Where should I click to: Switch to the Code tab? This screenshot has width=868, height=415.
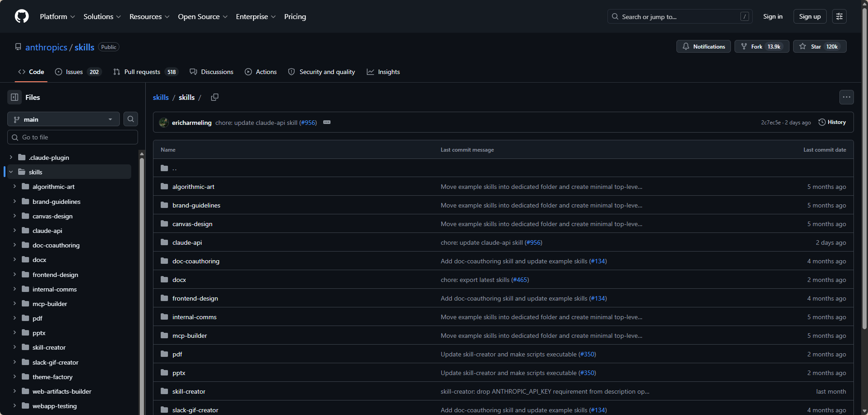point(31,72)
